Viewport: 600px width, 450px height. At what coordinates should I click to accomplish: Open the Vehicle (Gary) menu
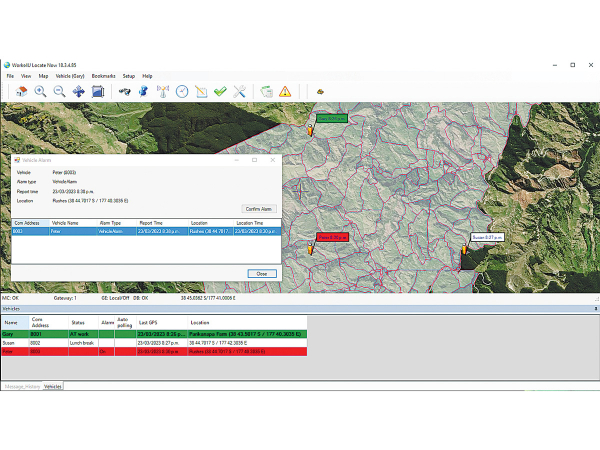(x=70, y=76)
